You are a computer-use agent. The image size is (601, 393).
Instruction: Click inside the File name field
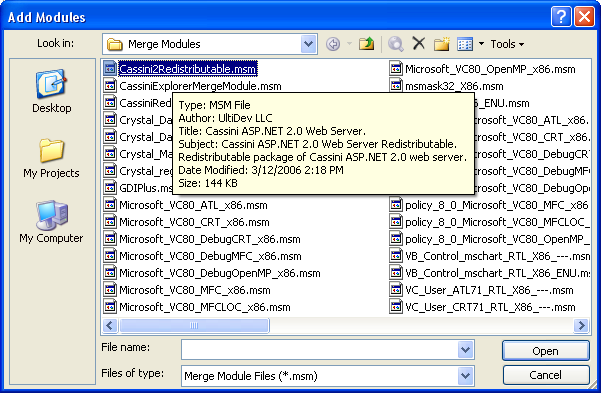pos(320,350)
